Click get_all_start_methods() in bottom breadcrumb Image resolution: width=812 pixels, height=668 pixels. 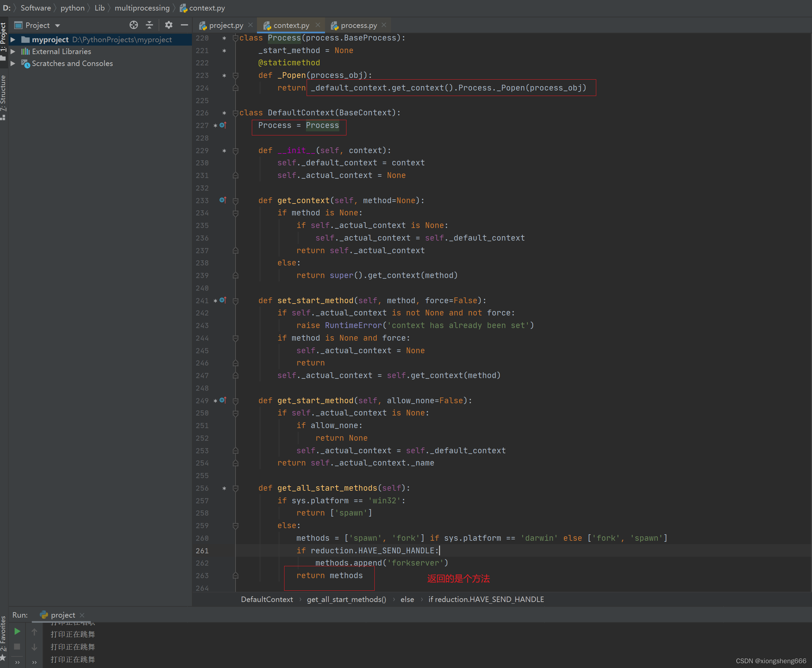[x=346, y=600]
